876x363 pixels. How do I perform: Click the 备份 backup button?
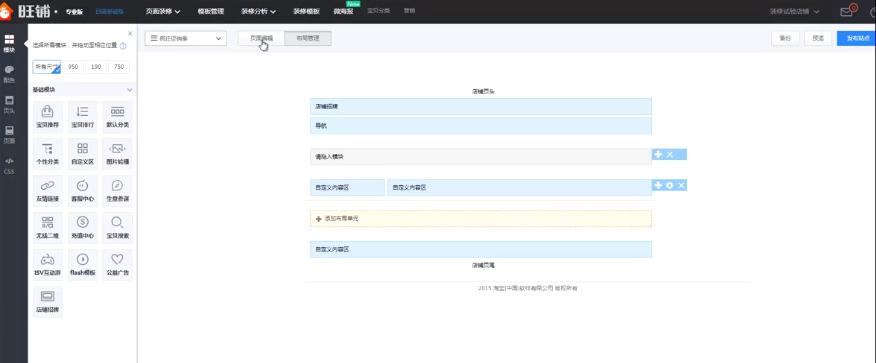pos(785,39)
